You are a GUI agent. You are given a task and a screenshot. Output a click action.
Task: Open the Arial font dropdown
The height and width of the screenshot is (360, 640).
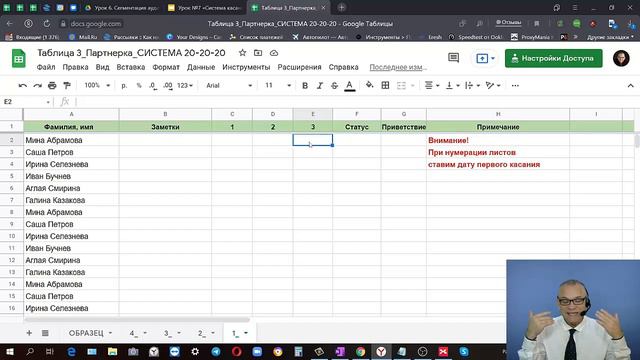(229, 85)
